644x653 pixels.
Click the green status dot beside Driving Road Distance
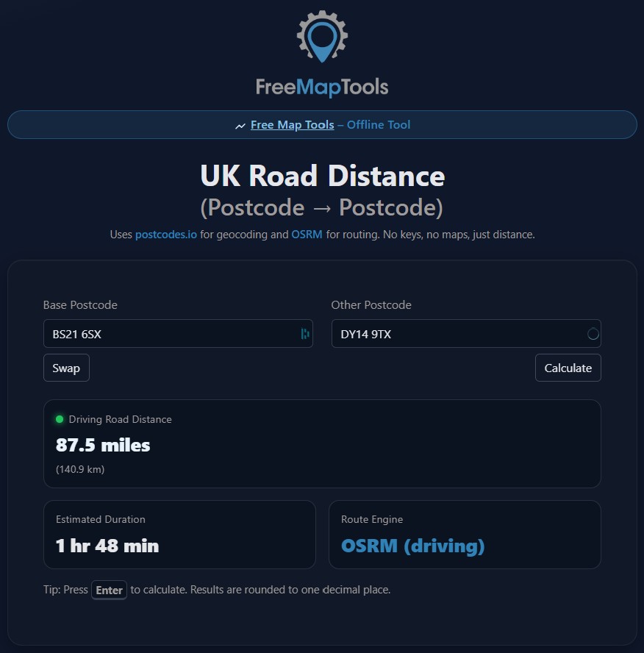pos(59,419)
